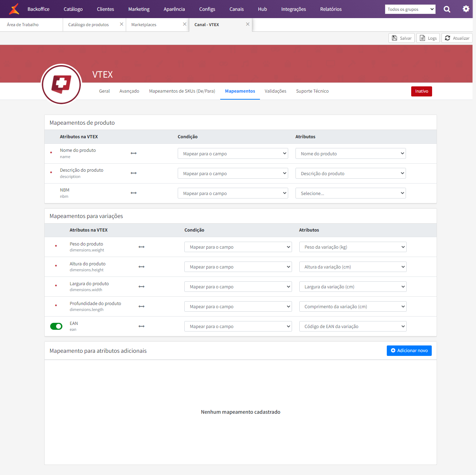476x475 pixels.
Task: Open the Aparência menu
Action: (x=174, y=9)
